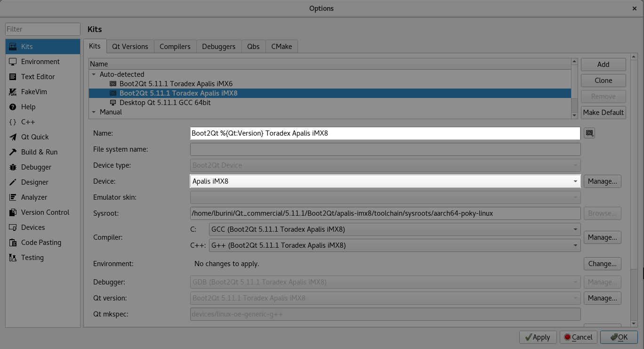Switch to the Qt Versions tab
644x349 pixels.
[130, 47]
